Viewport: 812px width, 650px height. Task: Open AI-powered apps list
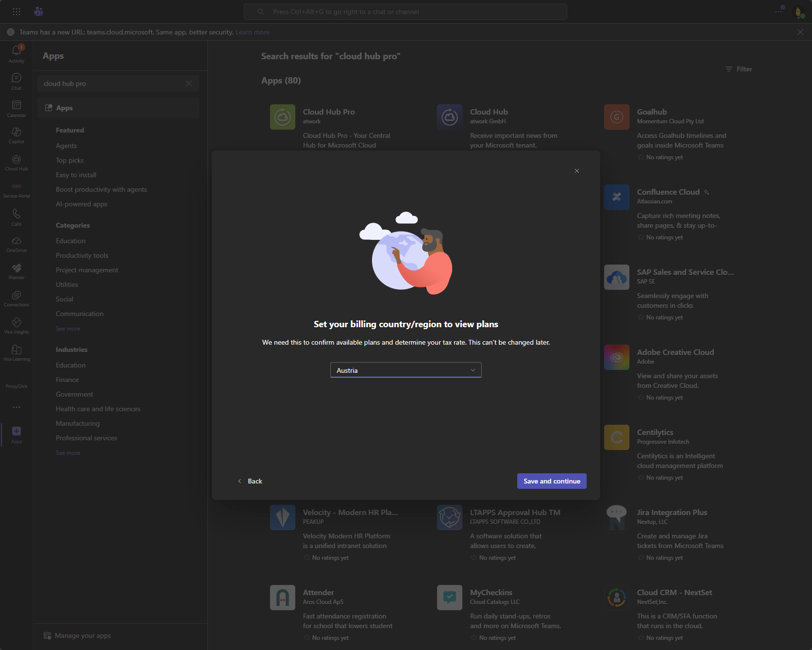pyautogui.click(x=82, y=204)
